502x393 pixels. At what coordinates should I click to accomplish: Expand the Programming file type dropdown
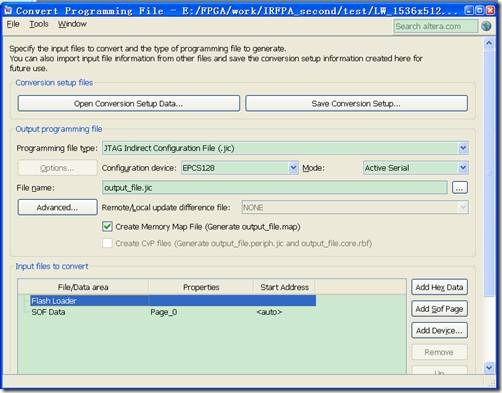463,148
